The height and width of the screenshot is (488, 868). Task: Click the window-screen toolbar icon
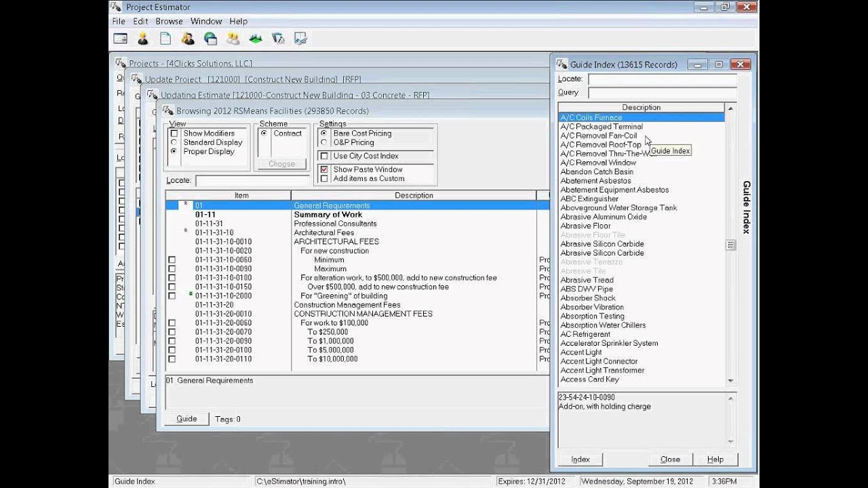coord(120,39)
